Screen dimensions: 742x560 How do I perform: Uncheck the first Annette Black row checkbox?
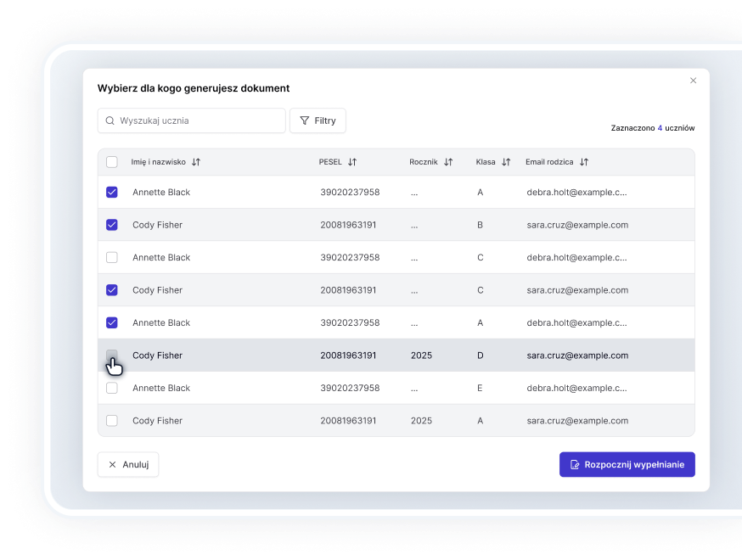[x=112, y=193]
